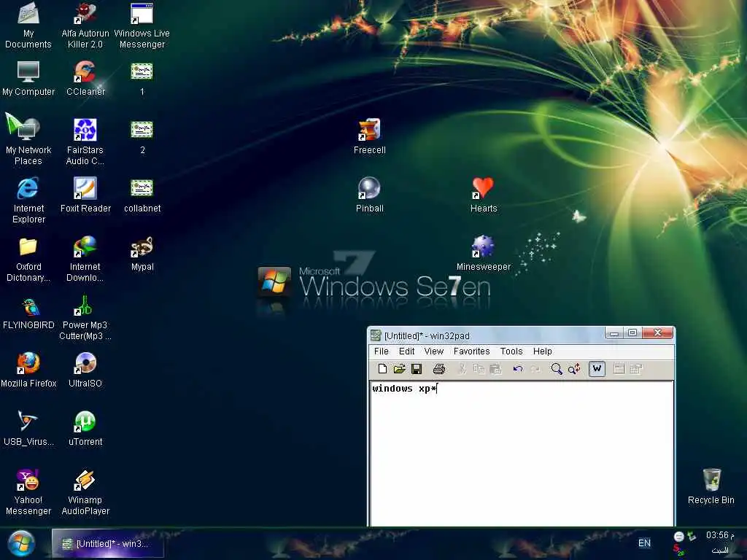The image size is (747, 560).
Task: Select the Hearts game shortcut
Action: tap(484, 195)
